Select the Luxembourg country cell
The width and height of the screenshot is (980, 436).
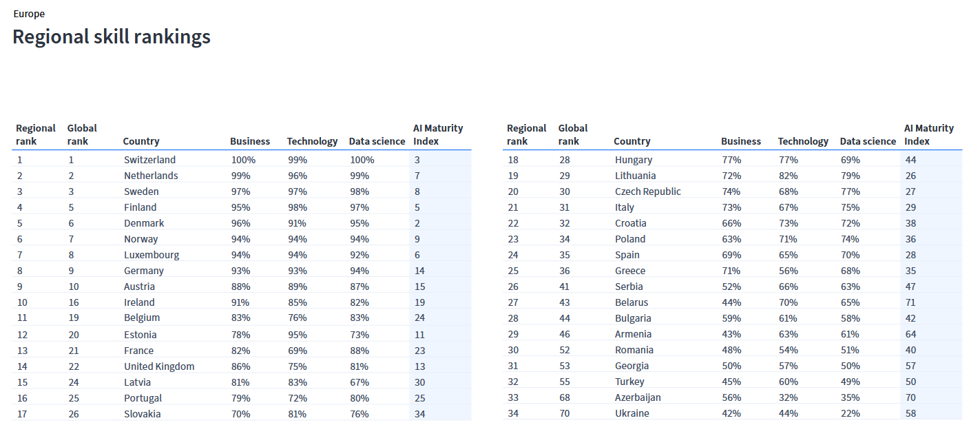point(152,255)
